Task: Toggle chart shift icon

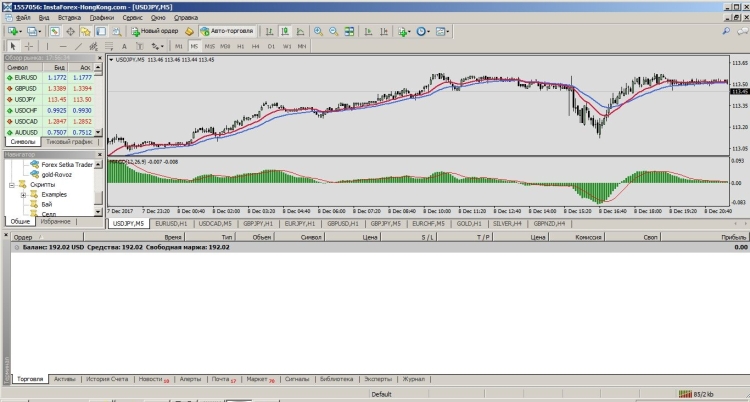Action: [384, 32]
